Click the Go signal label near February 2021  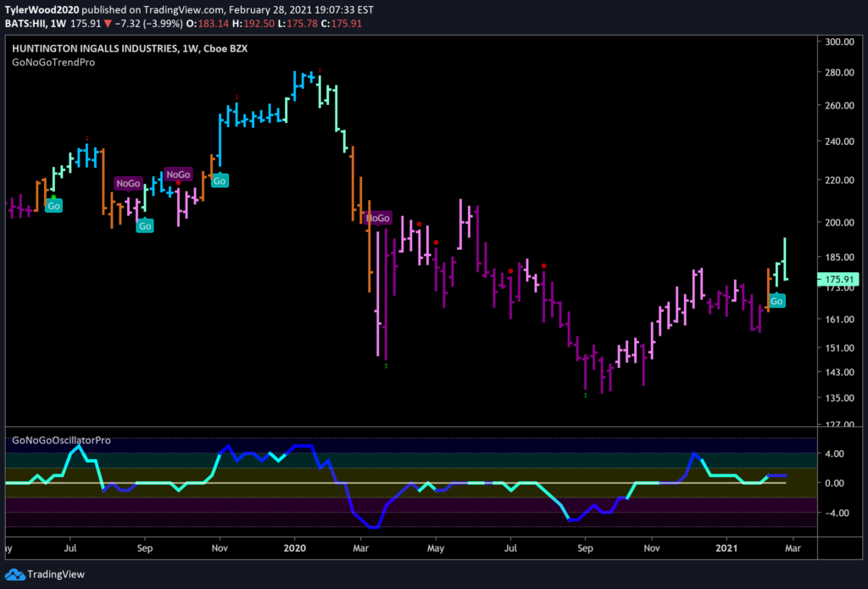click(x=776, y=301)
